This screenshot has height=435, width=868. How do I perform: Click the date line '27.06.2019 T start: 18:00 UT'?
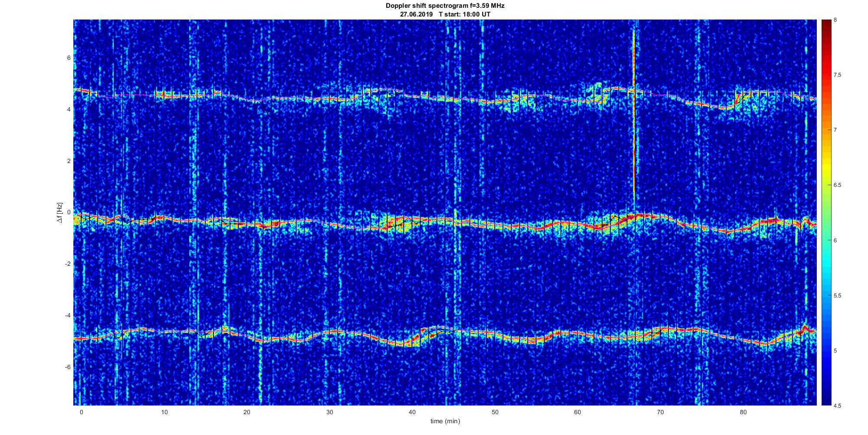(x=445, y=14)
